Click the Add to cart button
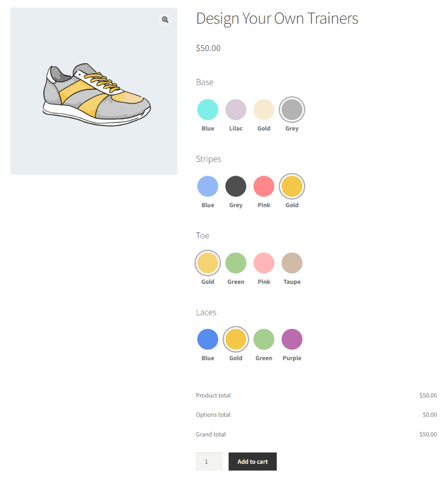The width and height of the screenshot is (448, 481). point(252,461)
